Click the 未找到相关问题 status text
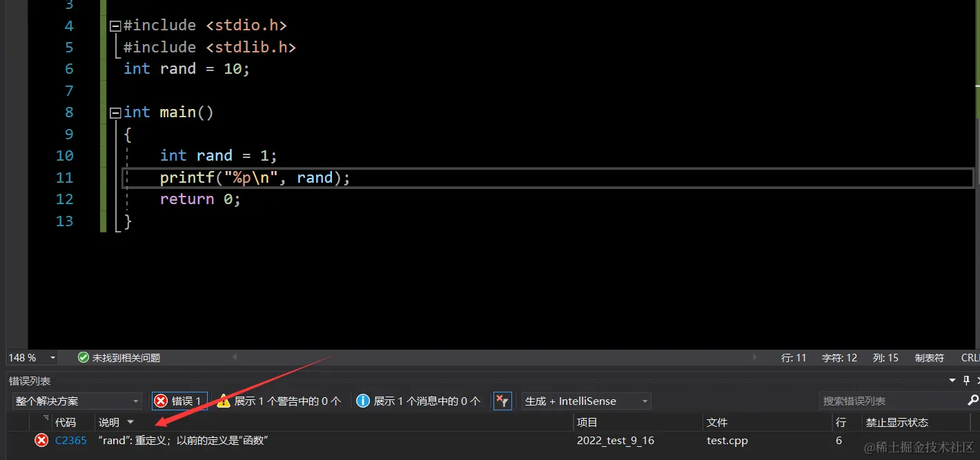Viewport: 980px width, 460px height. point(126,358)
